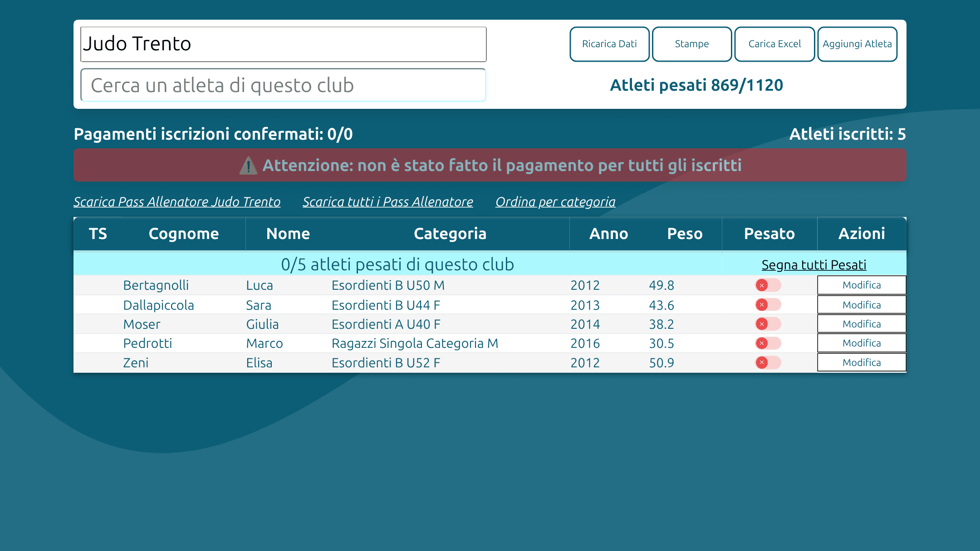Click the warning triangle icon in banner
The width and height of the screenshot is (980, 551).
248,166
